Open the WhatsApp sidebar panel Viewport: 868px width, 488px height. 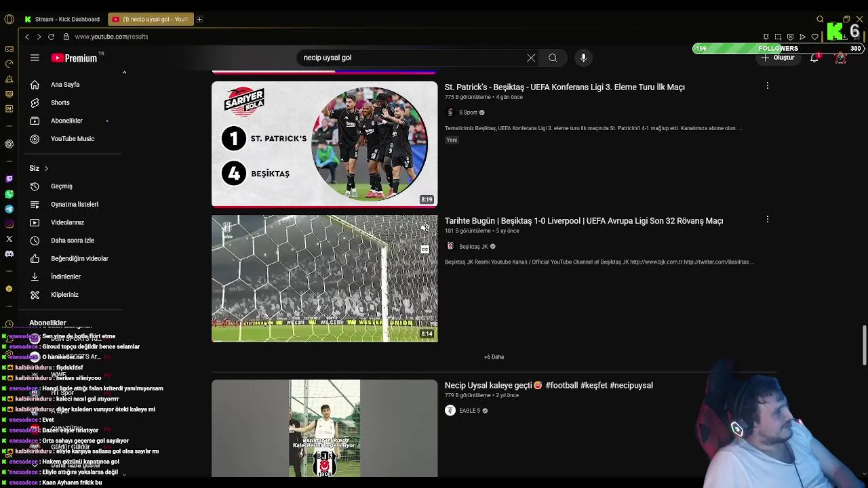point(9,194)
